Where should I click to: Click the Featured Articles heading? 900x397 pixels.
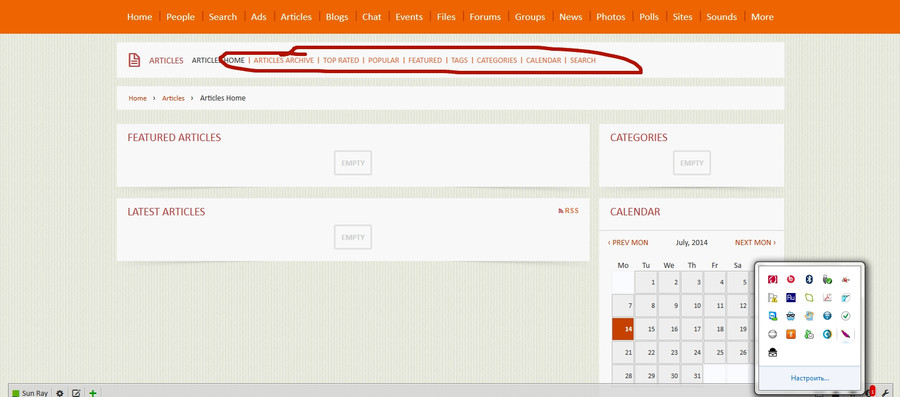click(174, 138)
